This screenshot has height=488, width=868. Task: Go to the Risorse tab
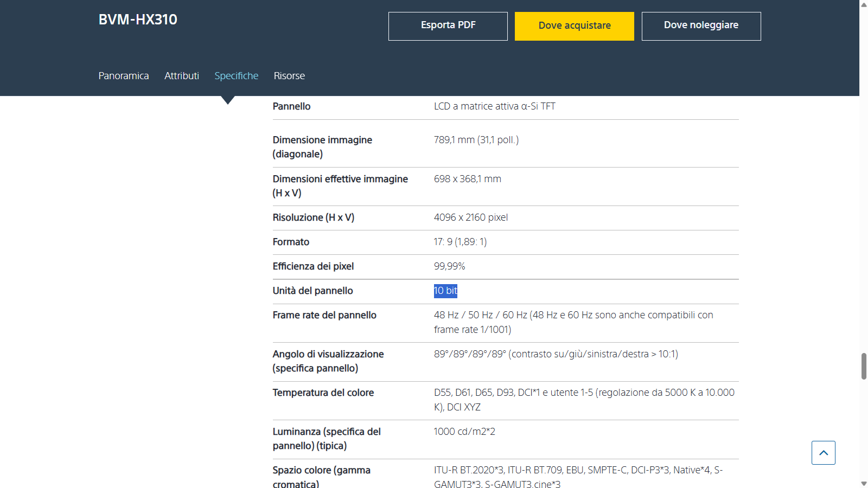(x=289, y=76)
